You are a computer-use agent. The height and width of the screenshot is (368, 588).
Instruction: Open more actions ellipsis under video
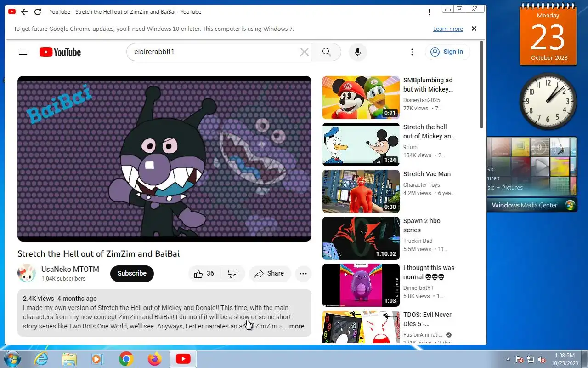click(303, 274)
